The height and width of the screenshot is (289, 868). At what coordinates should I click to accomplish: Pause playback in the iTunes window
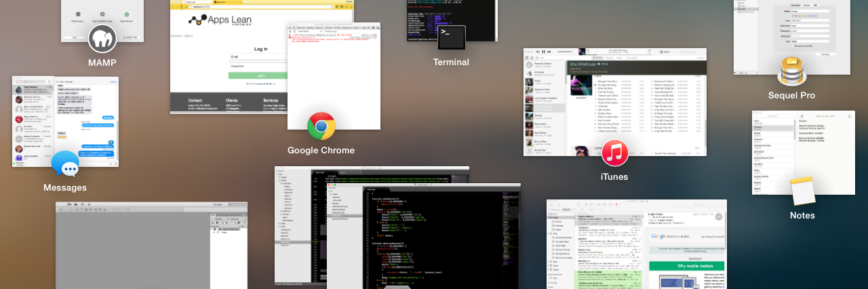click(x=543, y=52)
